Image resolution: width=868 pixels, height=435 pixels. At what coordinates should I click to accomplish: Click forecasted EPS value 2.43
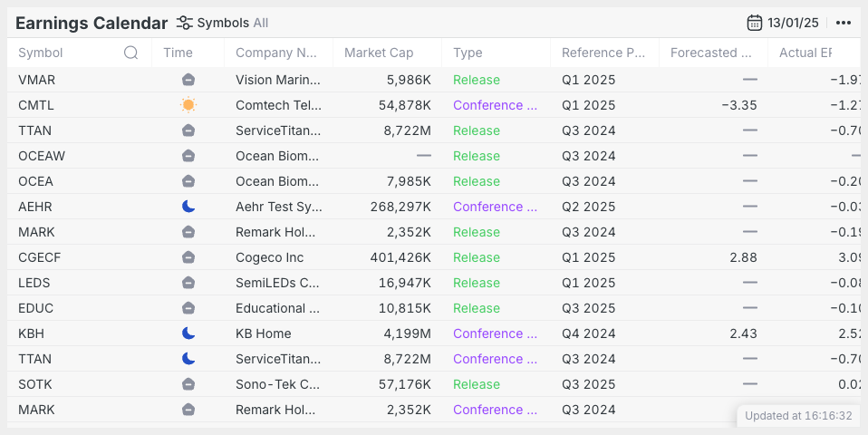click(x=744, y=333)
